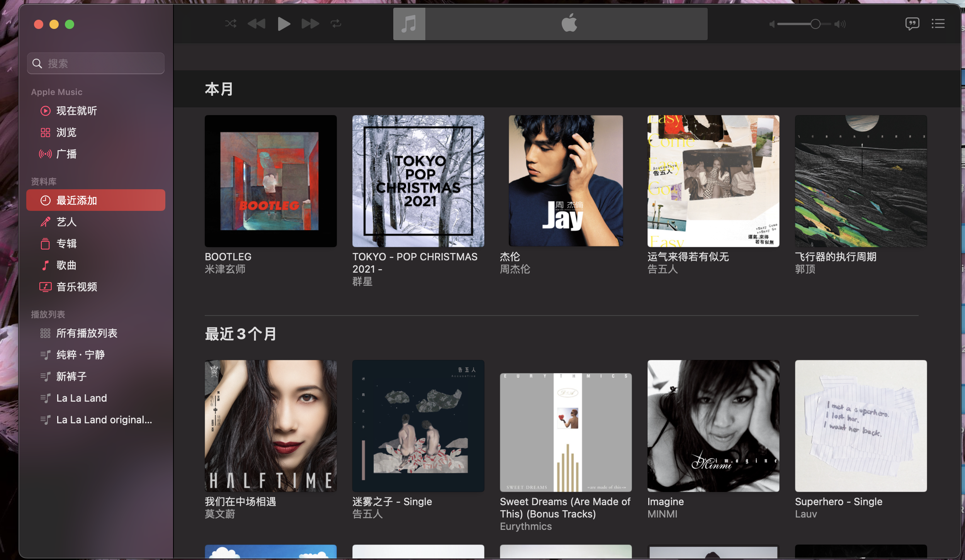
Task: Expand 所有播放列表 in sidebar
Action: point(87,333)
